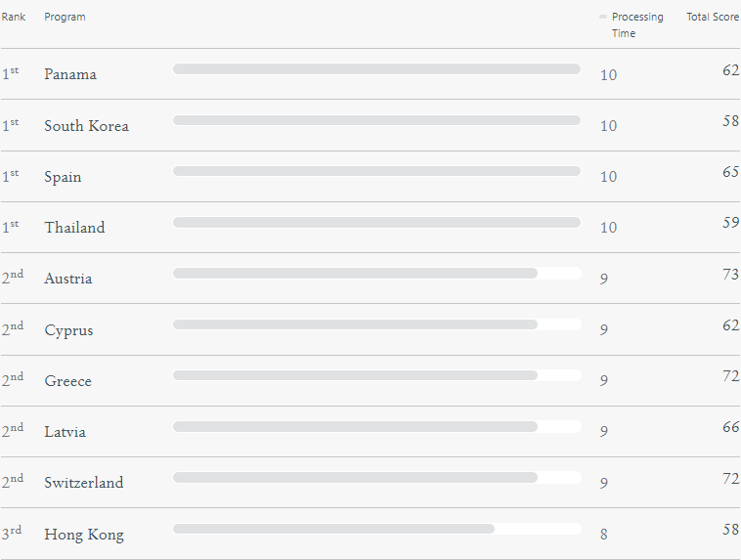This screenshot has height=560, width=741.
Task: Click Spain's total score value 65
Action: 730,172
